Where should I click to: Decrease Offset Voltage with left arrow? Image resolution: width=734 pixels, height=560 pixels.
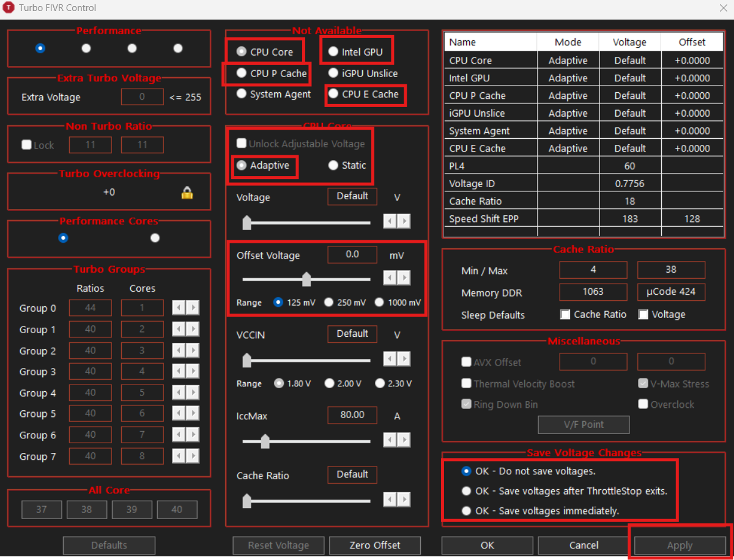click(390, 279)
